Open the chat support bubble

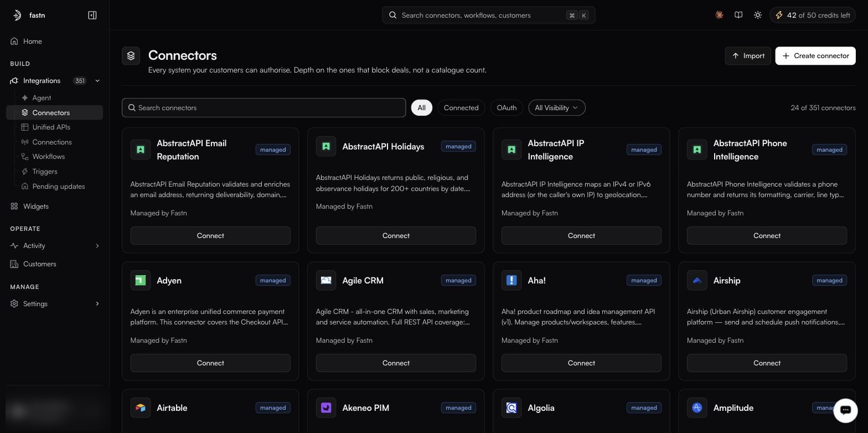(845, 410)
